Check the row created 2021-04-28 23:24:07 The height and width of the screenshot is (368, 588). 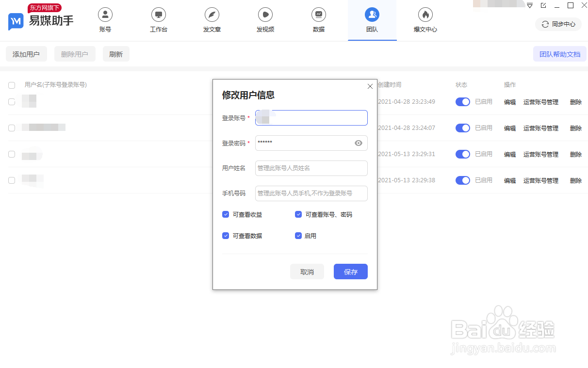click(x=12, y=128)
